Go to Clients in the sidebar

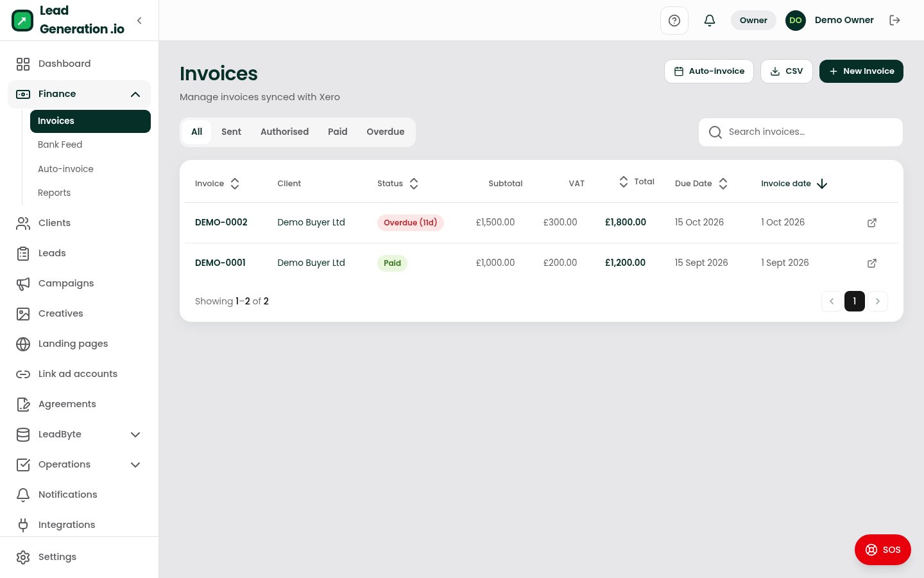coord(79,223)
